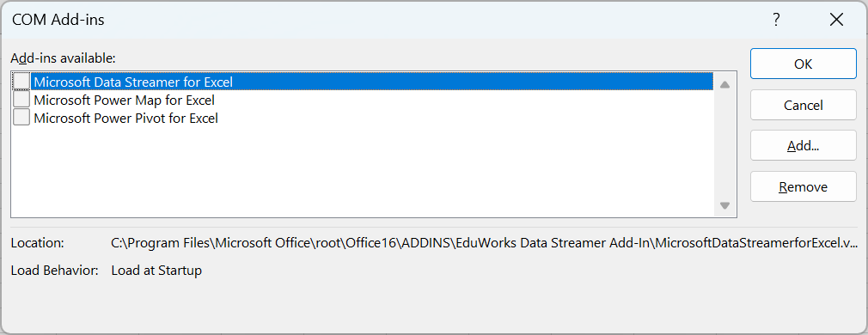Viewport: 868px width, 335px height.
Task: Dismiss the dialog with the Cancel button
Action: click(804, 105)
